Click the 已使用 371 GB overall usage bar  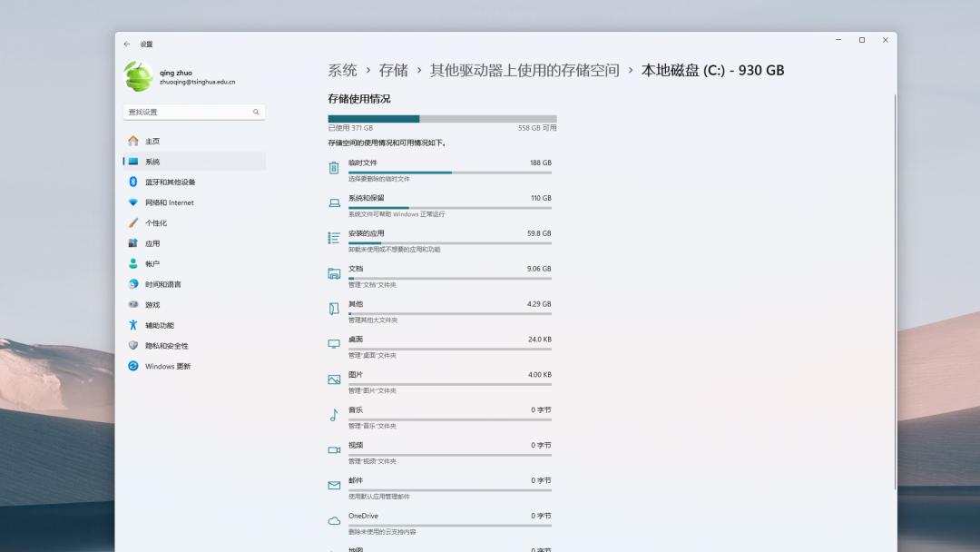442,119
